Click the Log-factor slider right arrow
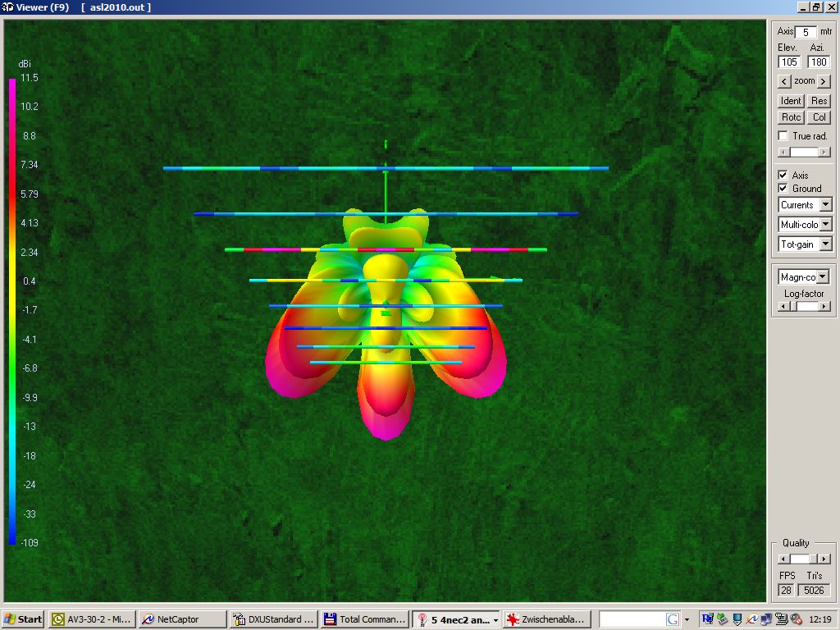This screenshot has height=630, width=840. coord(824,307)
